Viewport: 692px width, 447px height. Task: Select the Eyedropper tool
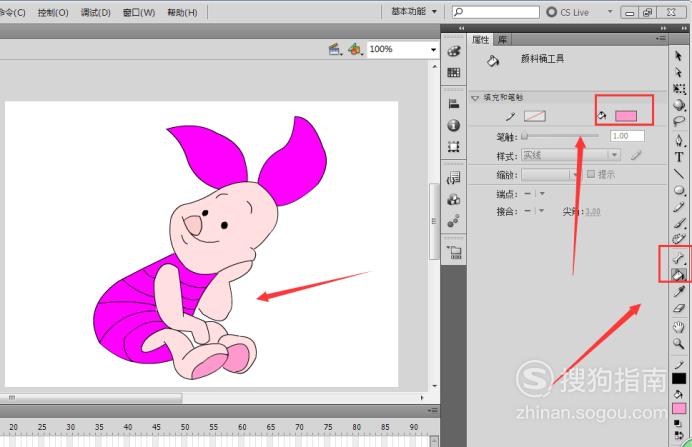coord(679,291)
